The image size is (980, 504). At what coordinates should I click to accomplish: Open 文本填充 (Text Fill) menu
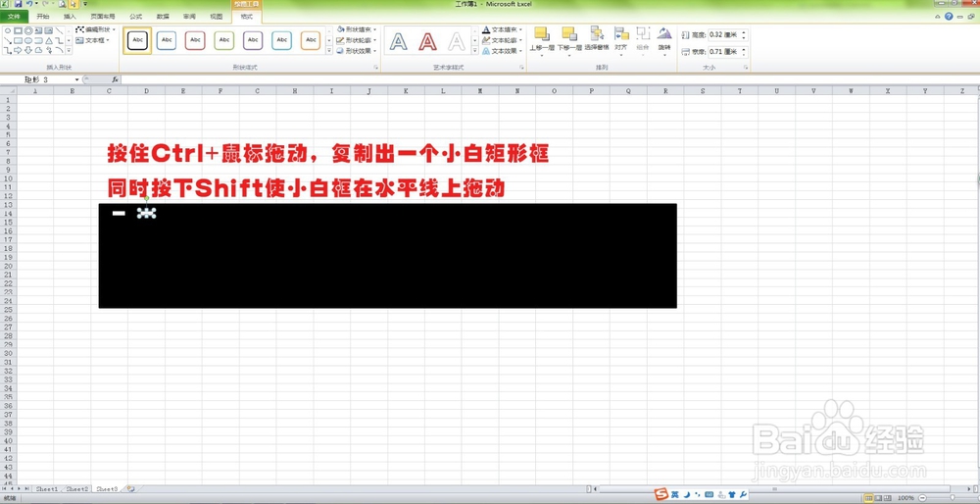pyautogui.click(x=503, y=29)
